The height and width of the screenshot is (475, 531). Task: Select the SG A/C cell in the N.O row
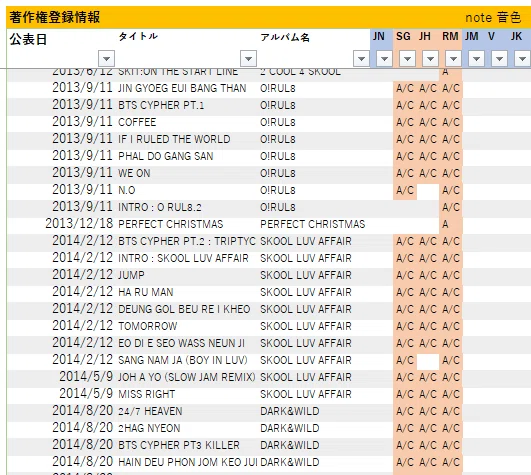pyautogui.click(x=405, y=190)
